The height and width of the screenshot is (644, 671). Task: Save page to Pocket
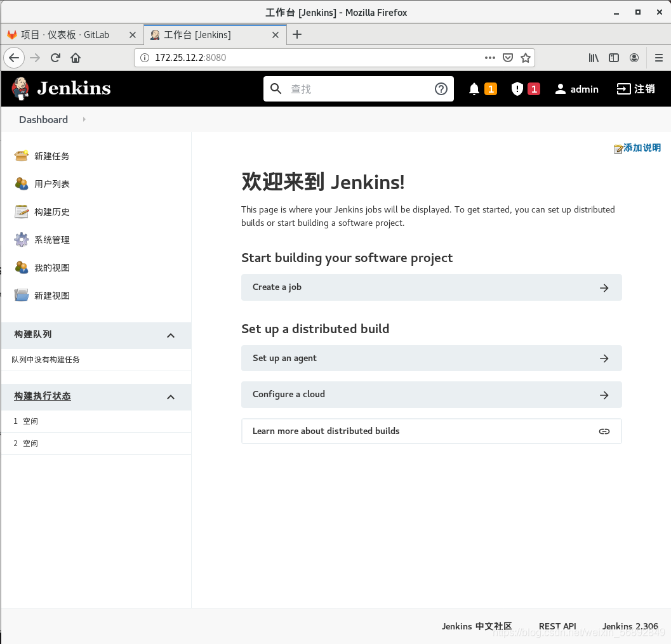pyautogui.click(x=508, y=58)
